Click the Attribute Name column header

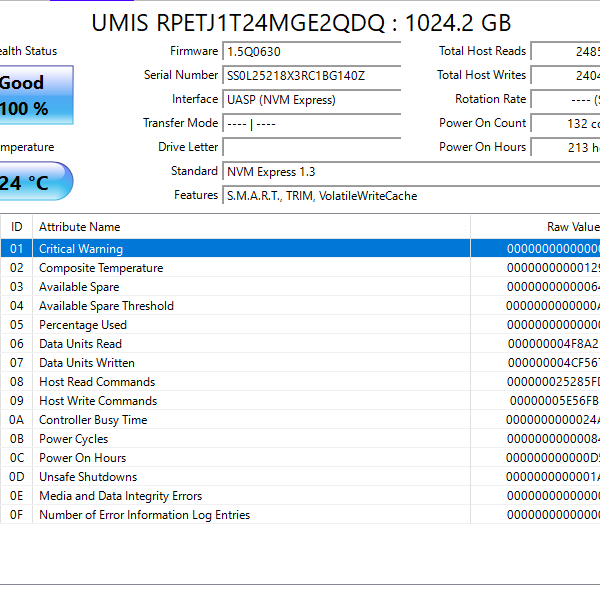point(251,227)
